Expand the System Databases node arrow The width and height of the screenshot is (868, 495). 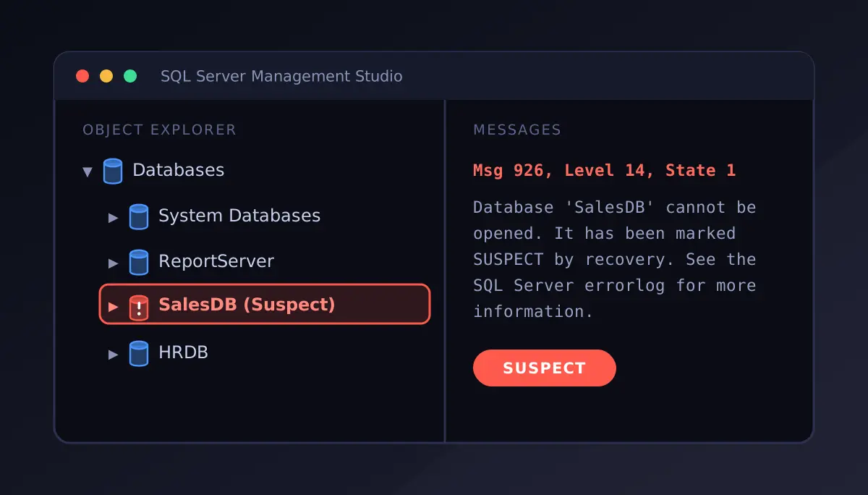click(x=113, y=217)
